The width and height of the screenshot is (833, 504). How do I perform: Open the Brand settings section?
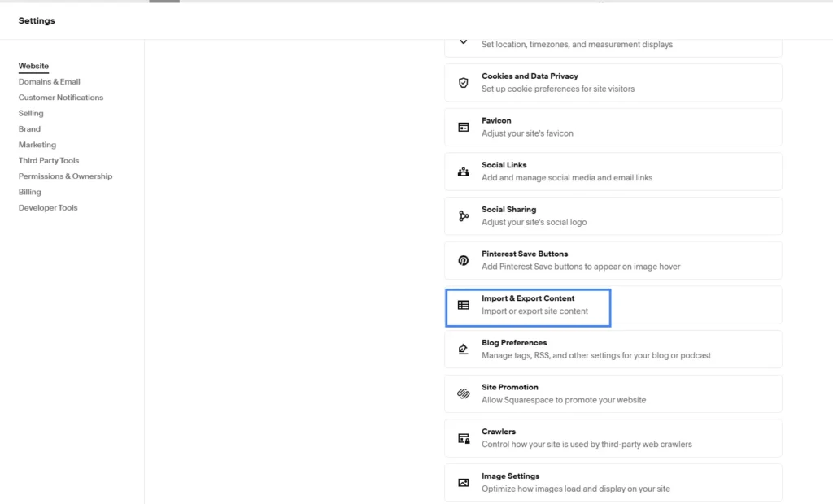[x=29, y=129]
